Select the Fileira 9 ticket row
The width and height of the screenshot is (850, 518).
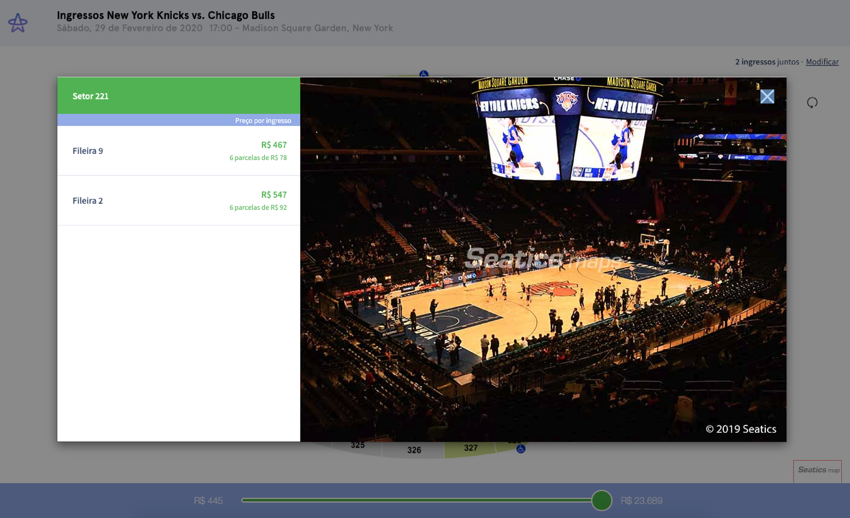[178, 151]
